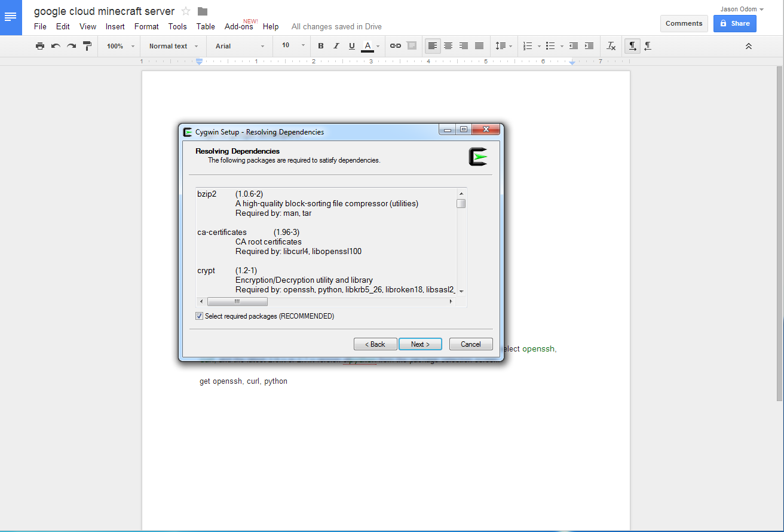
Task: Click the bzip2 package entry
Action: click(x=207, y=194)
